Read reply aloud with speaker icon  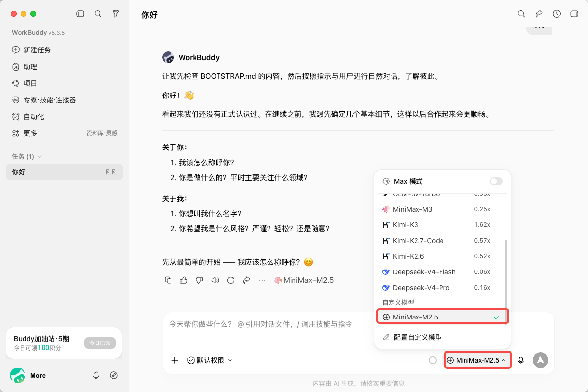pos(215,280)
